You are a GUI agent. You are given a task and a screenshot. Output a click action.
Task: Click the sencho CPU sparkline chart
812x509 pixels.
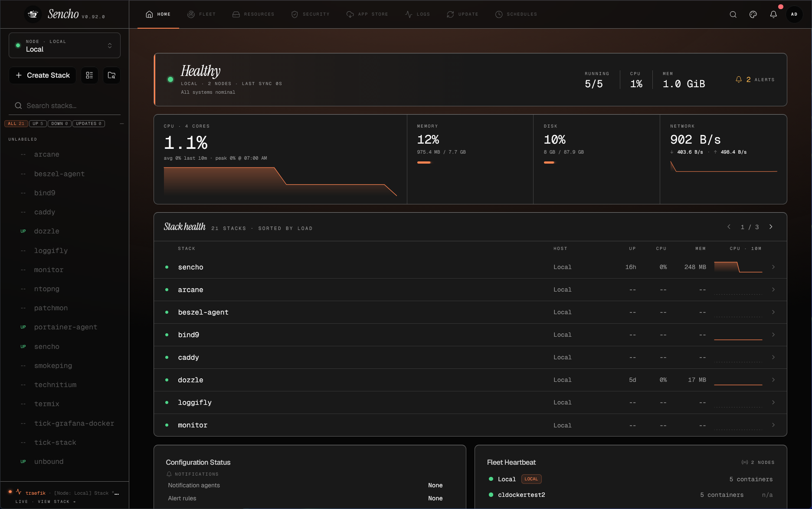coord(738,267)
